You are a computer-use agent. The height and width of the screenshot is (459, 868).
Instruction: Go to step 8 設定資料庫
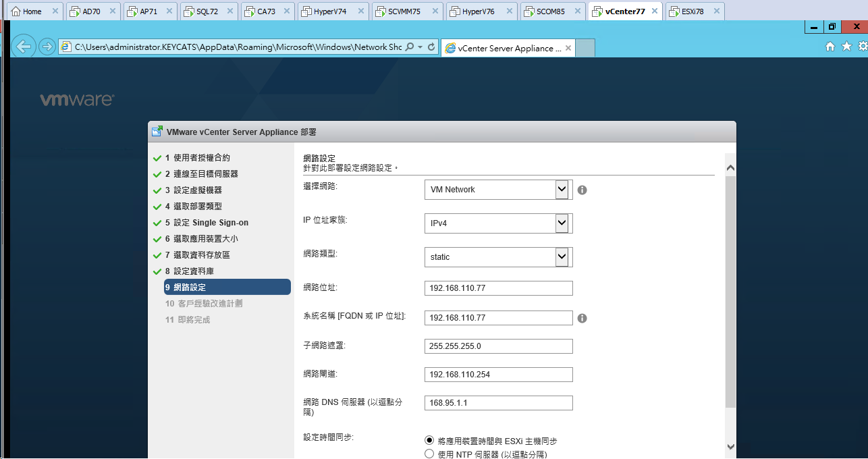coord(194,271)
